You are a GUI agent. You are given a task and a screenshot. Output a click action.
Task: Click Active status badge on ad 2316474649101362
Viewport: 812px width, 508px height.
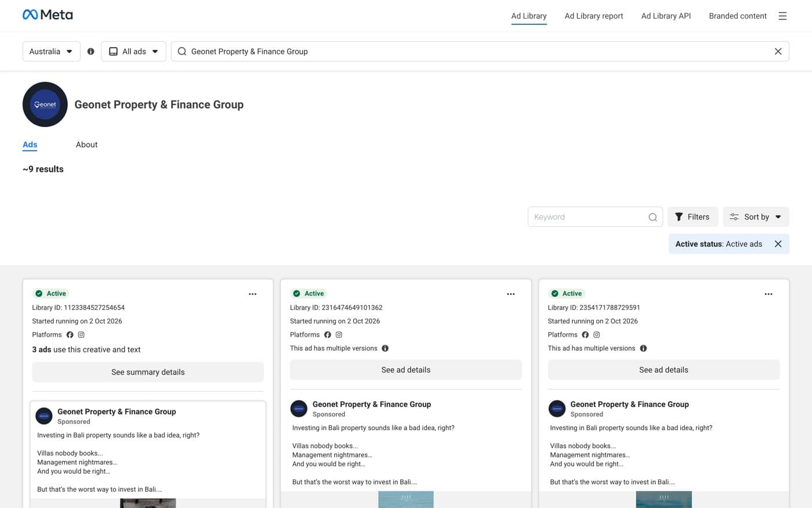[309, 294]
